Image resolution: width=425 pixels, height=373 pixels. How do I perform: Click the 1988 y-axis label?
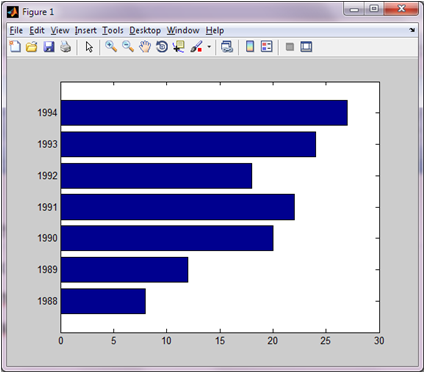pos(47,301)
